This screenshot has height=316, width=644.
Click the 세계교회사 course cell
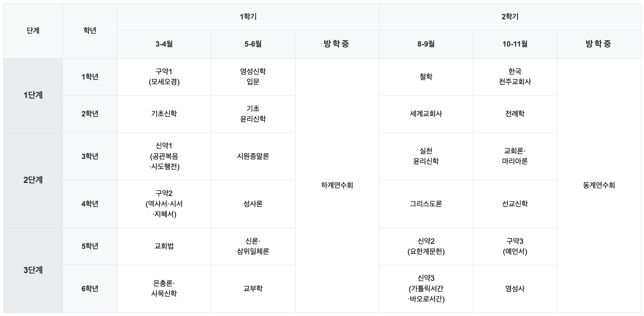point(426,114)
